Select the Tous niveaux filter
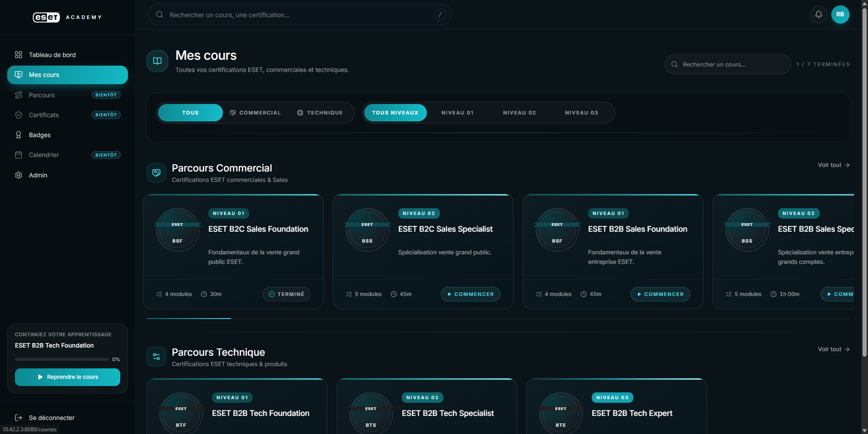The width and height of the screenshot is (868, 434). tap(395, 113)
